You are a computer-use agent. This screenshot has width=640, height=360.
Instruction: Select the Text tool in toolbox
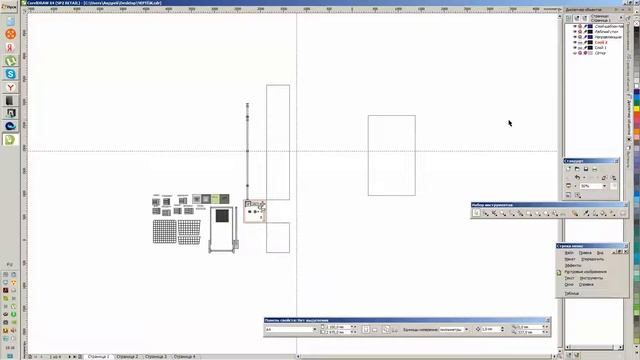(x=563, y=213)
